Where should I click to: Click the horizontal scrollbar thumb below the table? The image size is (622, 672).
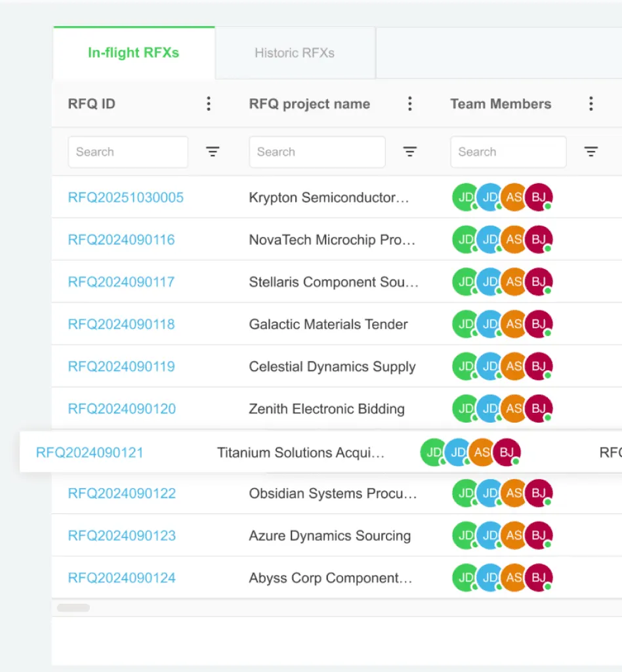[73, 608]
